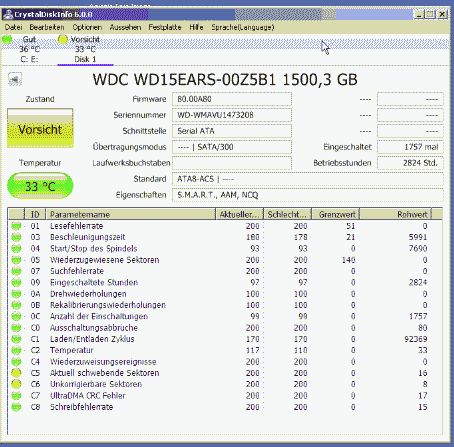
Task: Select the Aktuell schwebende Sektoren parameter name
Action: [104, 373]
